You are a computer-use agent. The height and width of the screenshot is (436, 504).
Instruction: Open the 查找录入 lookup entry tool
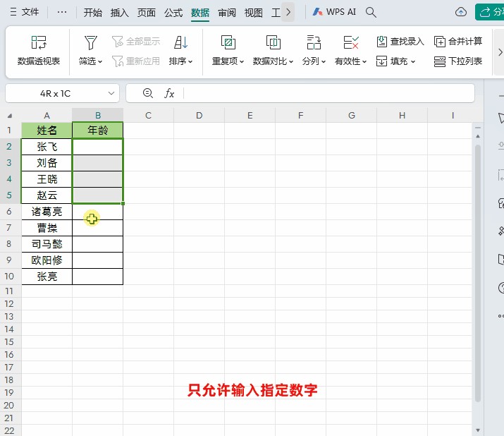(400, 42)
